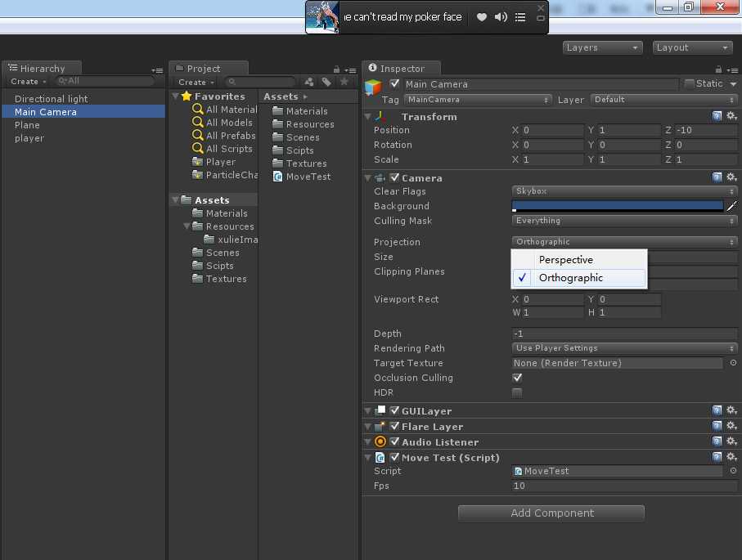742x560 pixels.
Task: Click the Hierarchy Create button
Action: (x=29, y=82)
